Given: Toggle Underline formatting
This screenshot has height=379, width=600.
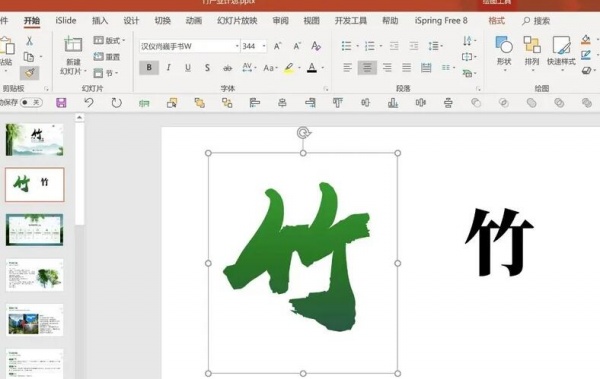Looking at the screenshot, I should click(x=188, y=68).
